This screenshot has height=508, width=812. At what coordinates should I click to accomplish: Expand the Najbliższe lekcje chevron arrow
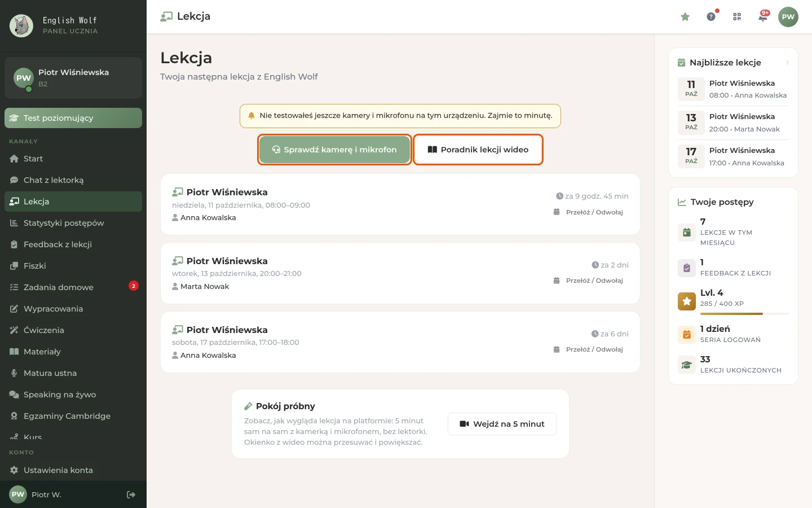coord(787,63)
